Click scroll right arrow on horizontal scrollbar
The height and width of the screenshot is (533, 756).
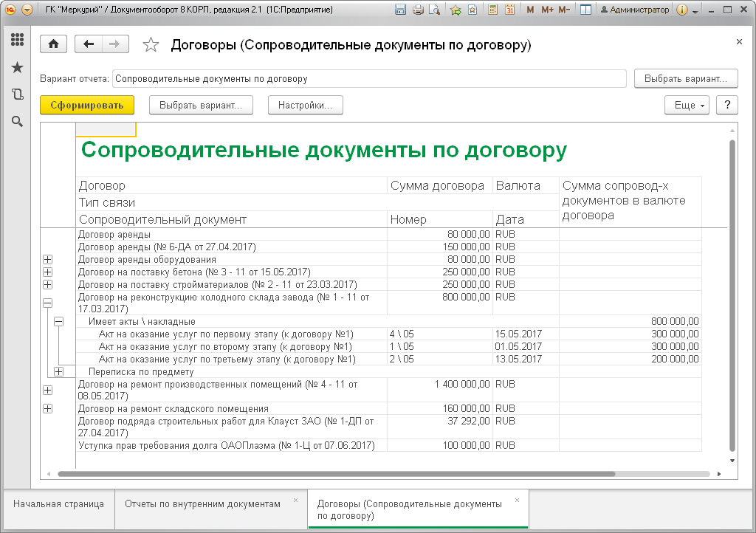coord(719,474)
